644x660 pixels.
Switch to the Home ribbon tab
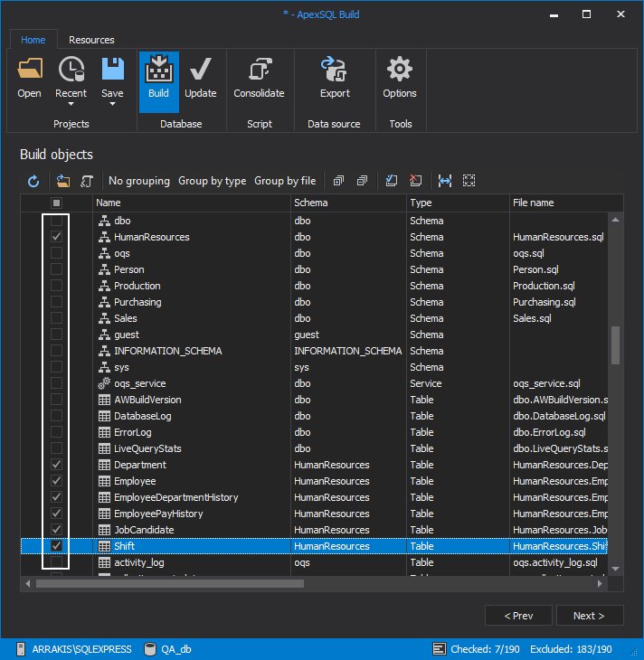(33, 40)
